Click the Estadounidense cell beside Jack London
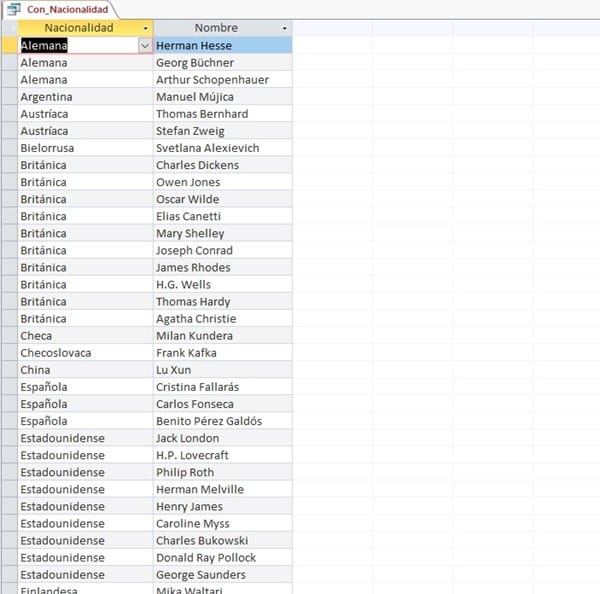 click(85, 438)
